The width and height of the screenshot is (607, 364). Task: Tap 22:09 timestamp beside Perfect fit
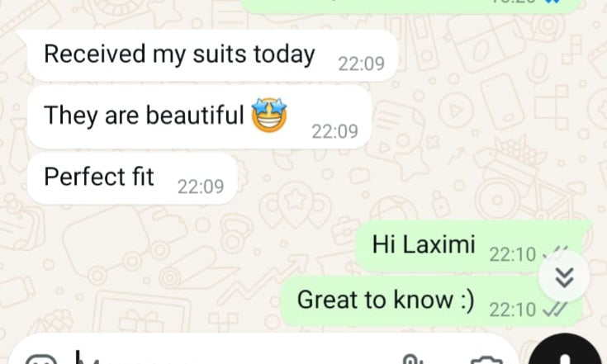click(201, 187)
